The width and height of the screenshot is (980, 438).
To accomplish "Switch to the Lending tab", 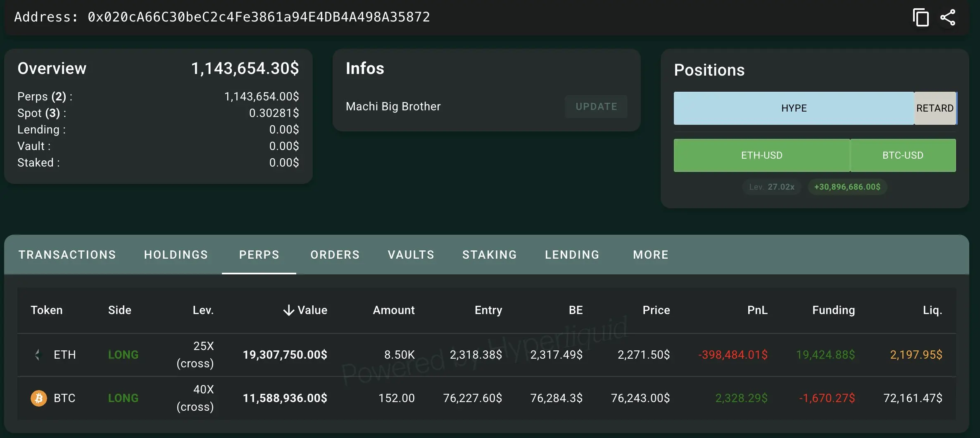I will (x=572, y=255).
